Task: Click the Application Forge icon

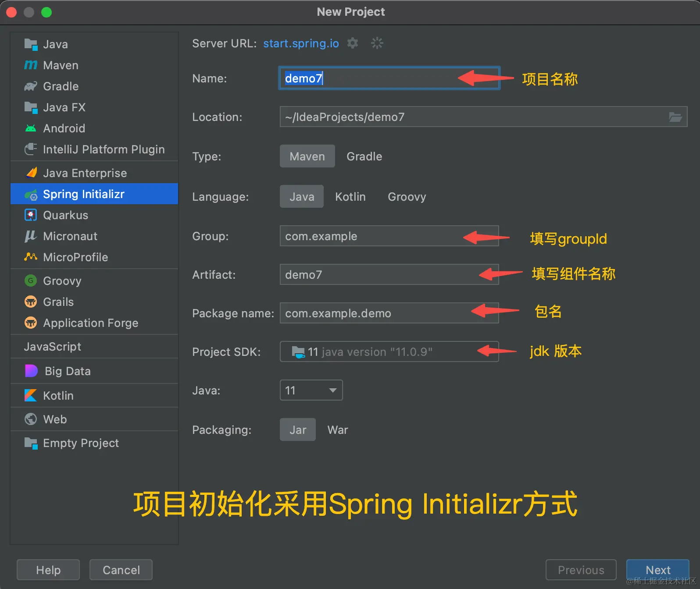Action: click(x=31, y=323)
